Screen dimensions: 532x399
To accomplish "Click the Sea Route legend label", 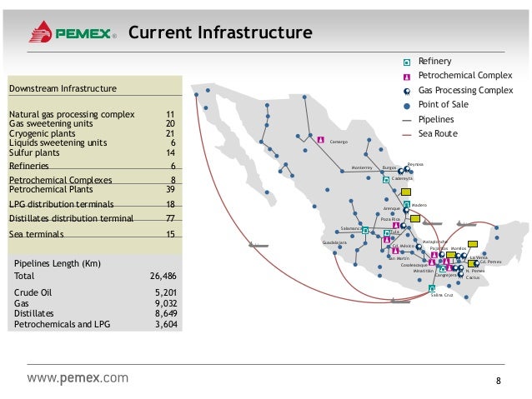I will point(438,133).
